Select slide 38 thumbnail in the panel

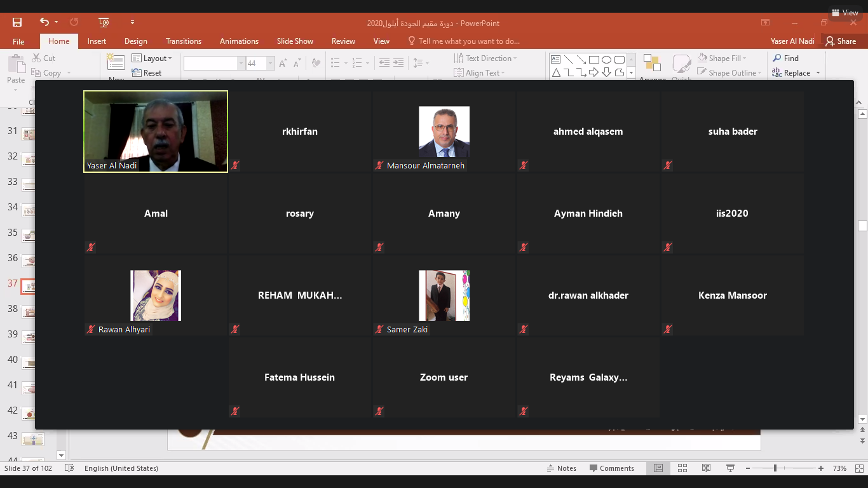click(x=29, y=312)
